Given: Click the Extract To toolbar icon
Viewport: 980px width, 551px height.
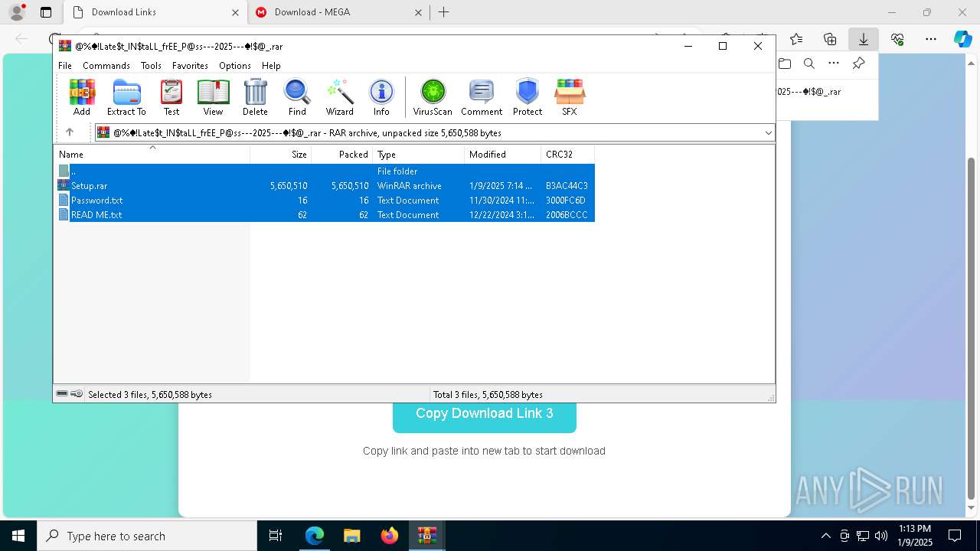Looking at the screenshot, I should point(126,97).
